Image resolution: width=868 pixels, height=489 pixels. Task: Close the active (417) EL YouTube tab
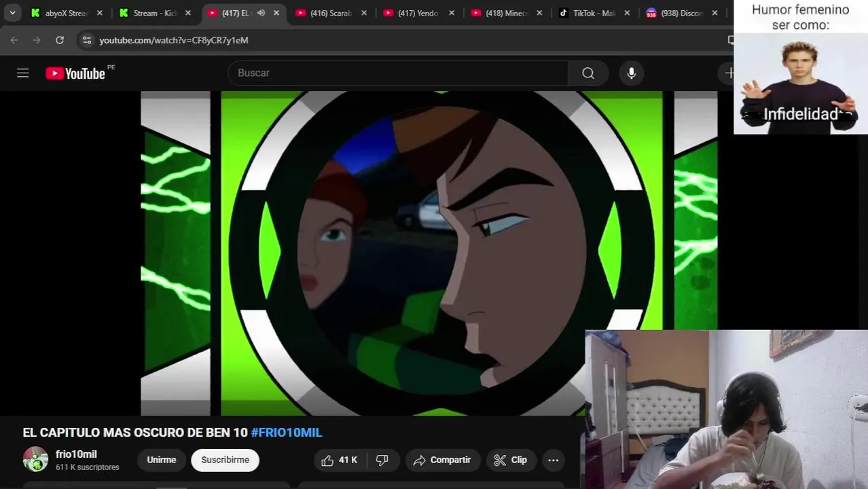[x=276, y=13]
